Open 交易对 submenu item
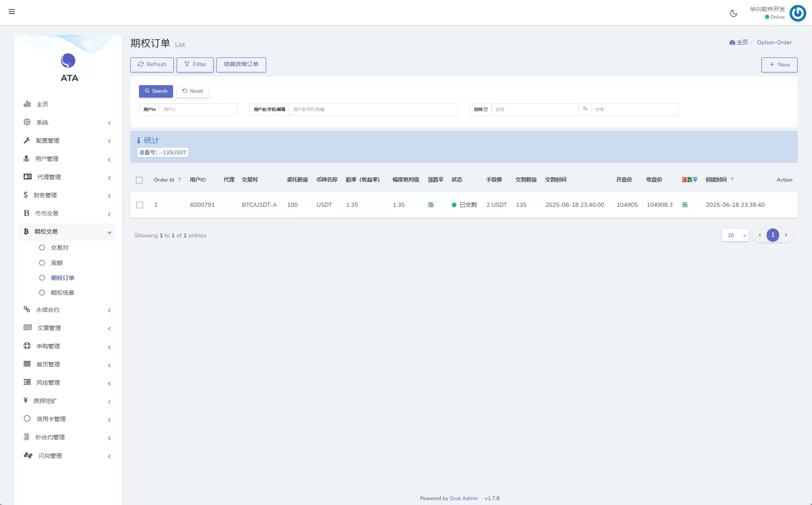This screenshot has width=812, height=505. 59,248
